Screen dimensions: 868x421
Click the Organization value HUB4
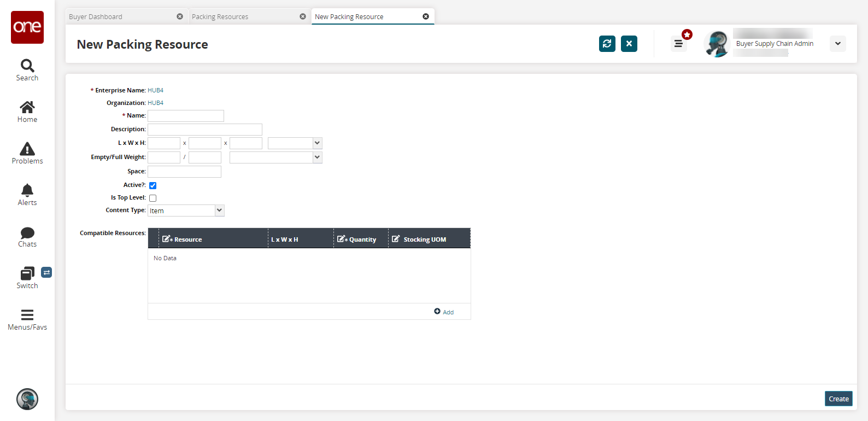pos(156,103)
